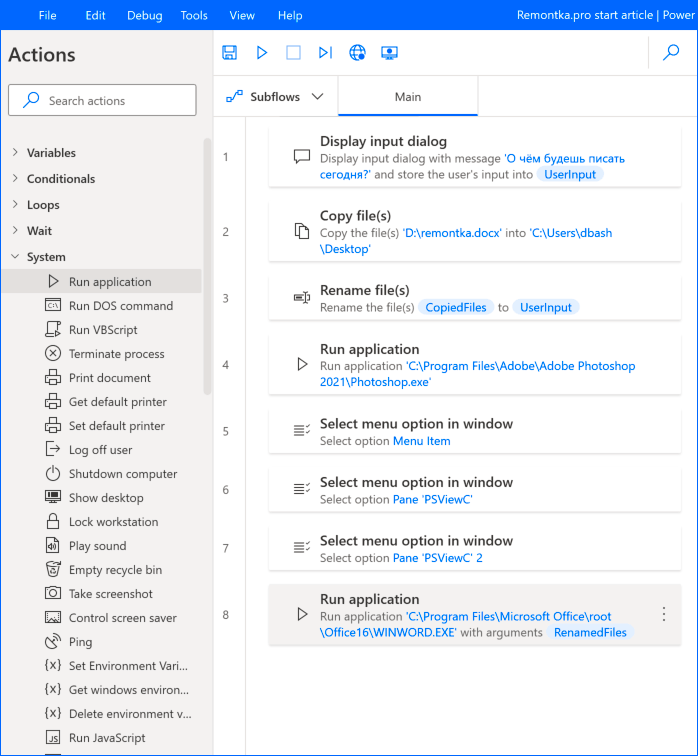This screenshot has width=698, height=756.
Task: Open more options for step 8 Run application
Action: [x=664, y=614]
